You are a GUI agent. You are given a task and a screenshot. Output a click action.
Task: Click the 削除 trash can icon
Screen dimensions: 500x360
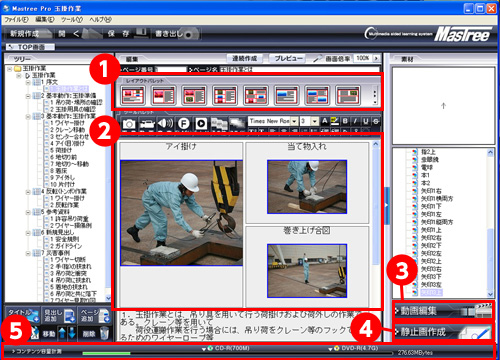click(104, 333)
